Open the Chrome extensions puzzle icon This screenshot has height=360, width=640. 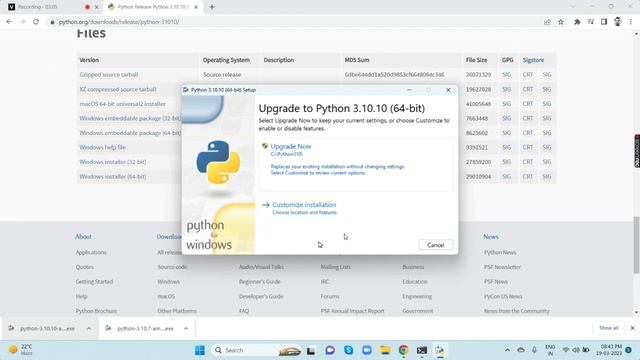tap(577, 22)
